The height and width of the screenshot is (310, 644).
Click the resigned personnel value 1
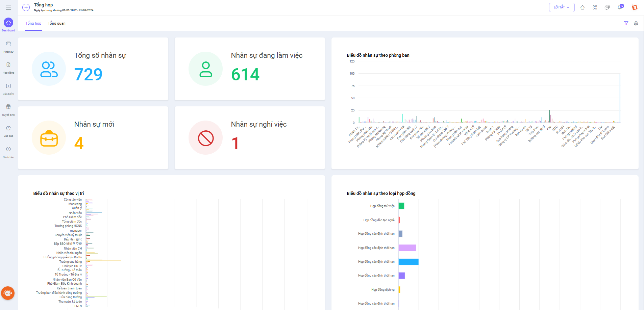click(x=235, y=143)
